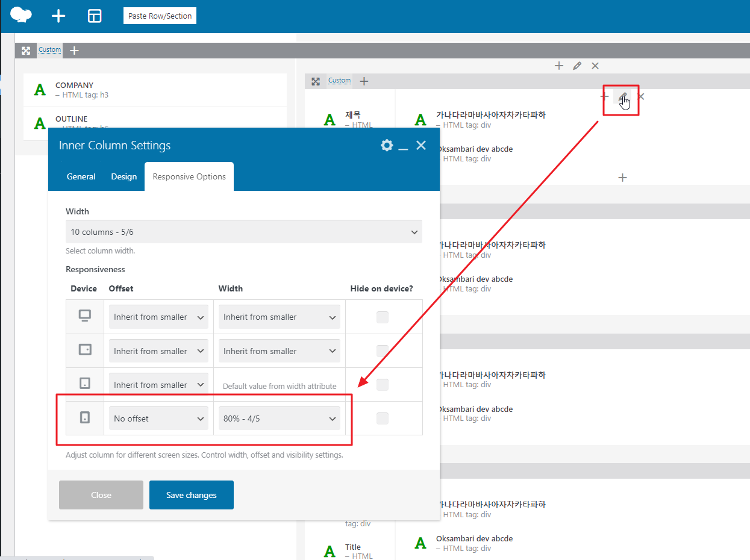
Task: Click 'Select column width.' help text
Action: [x=100, y=251]
